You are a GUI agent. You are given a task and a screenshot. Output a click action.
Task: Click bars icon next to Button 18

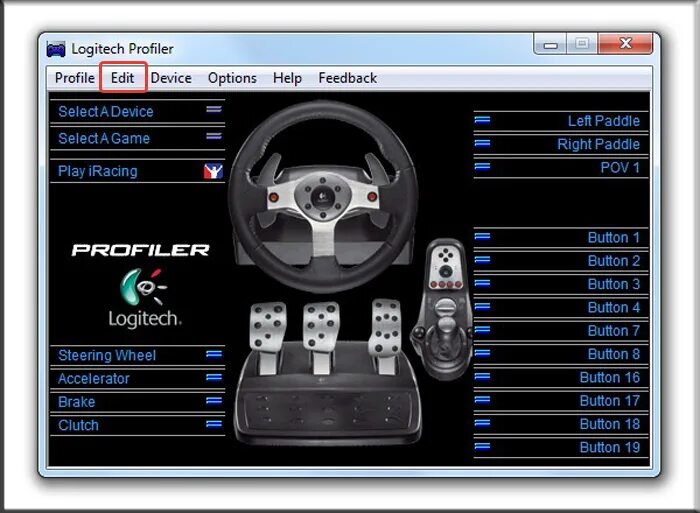pos(482,422)
